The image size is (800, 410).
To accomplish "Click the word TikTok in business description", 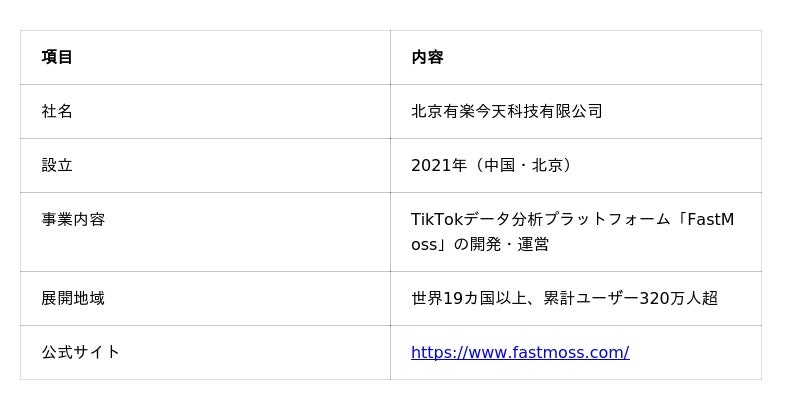I will point(436,219).
